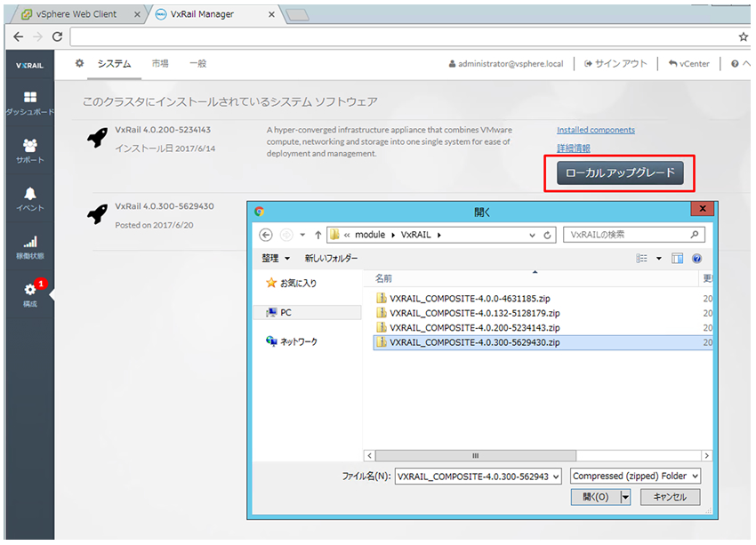This screenshot has height=545, width=756.
Task: Click the search magnifier in file dialog
Action: coord(695,235)
